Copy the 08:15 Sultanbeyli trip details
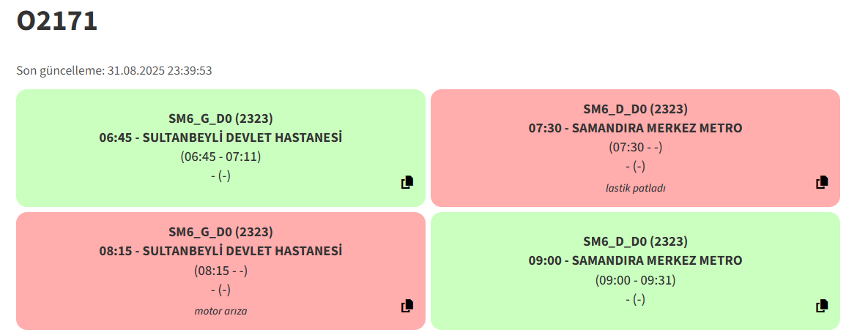The width and height of the screenshot is (868, 335). pos(407,306)
